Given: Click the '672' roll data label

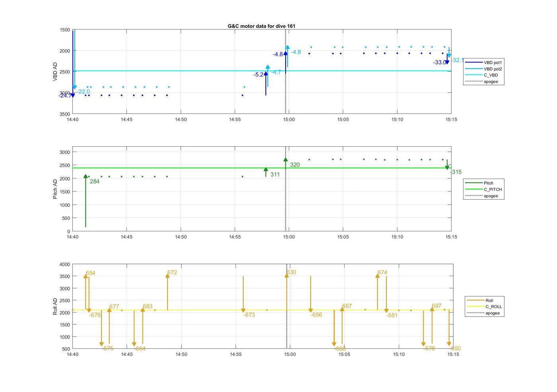Looking at the screenshot, I should click(x=172, y=273).
